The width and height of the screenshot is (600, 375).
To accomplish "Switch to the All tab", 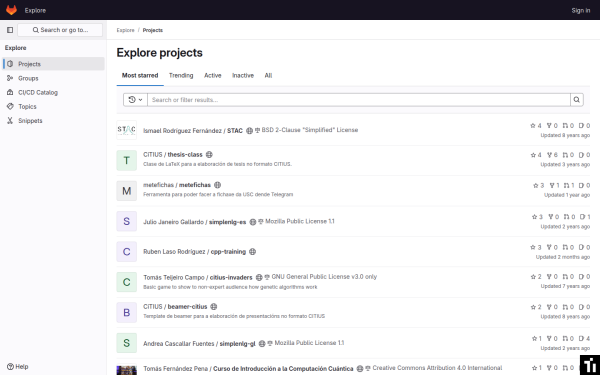I will point(268,75).
